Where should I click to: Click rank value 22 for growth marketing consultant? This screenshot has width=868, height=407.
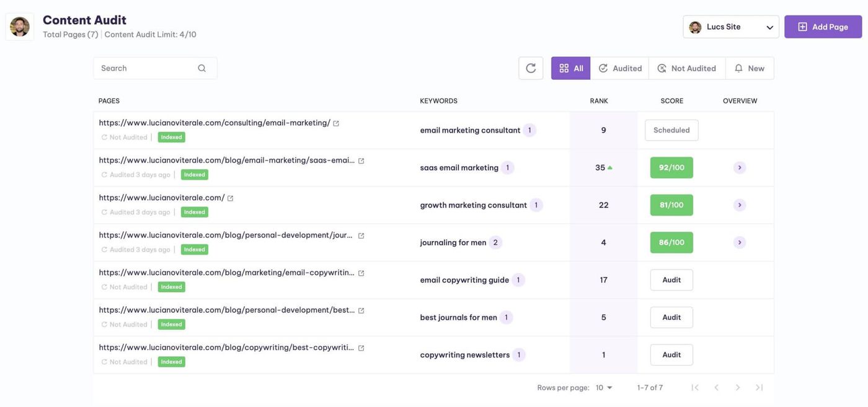(603, 205)
